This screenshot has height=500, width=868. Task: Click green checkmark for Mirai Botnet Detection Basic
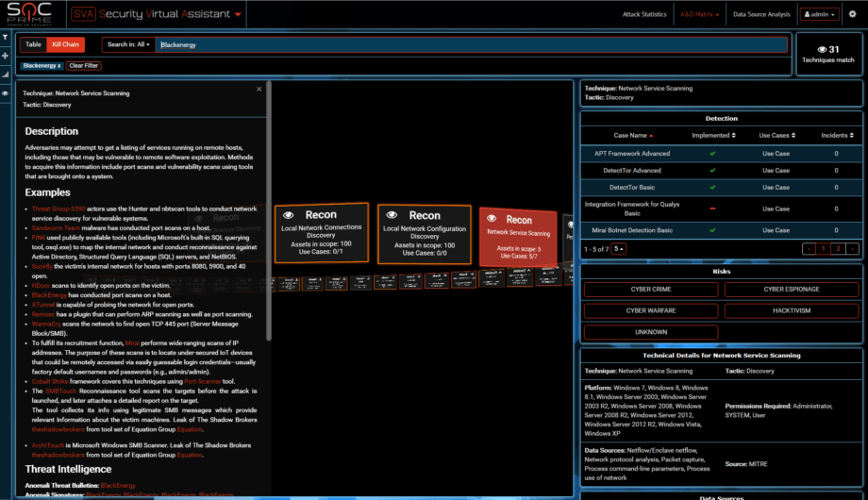tap(712, 230)
